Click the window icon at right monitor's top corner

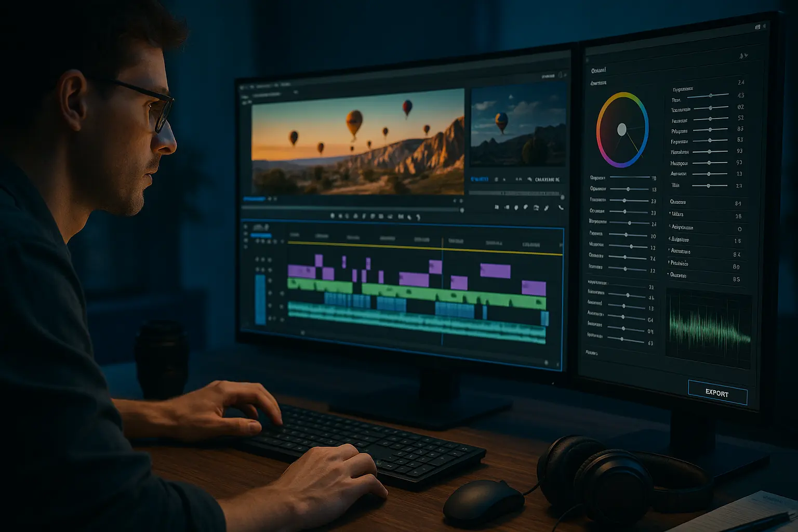click(x=757, y=27)
